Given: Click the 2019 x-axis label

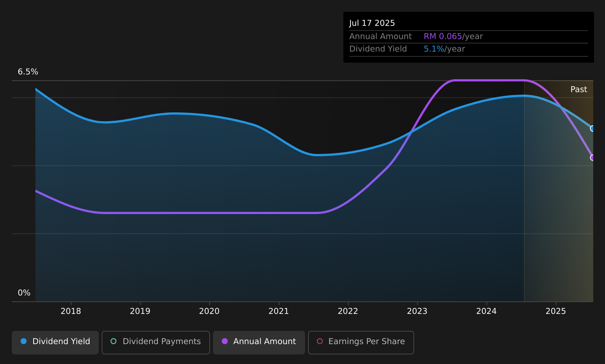Looking at the screenshot, I should coord(140,311).
